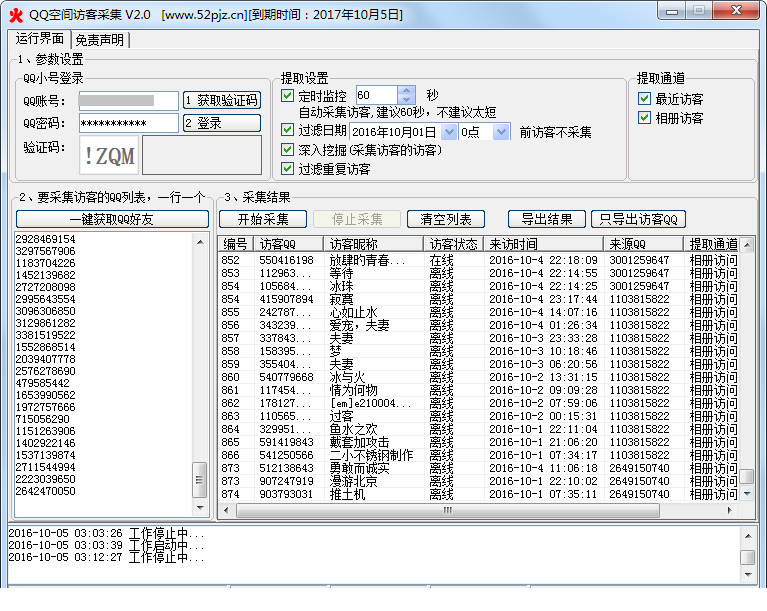This screenshot has width=767, height=611.
Task: Click the 获取验证码 button
Action: point(222,100)
